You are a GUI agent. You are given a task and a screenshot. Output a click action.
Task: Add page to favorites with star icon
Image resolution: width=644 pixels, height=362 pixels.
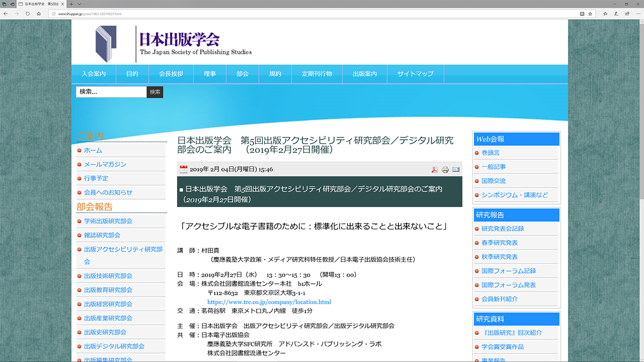point(590,14)
